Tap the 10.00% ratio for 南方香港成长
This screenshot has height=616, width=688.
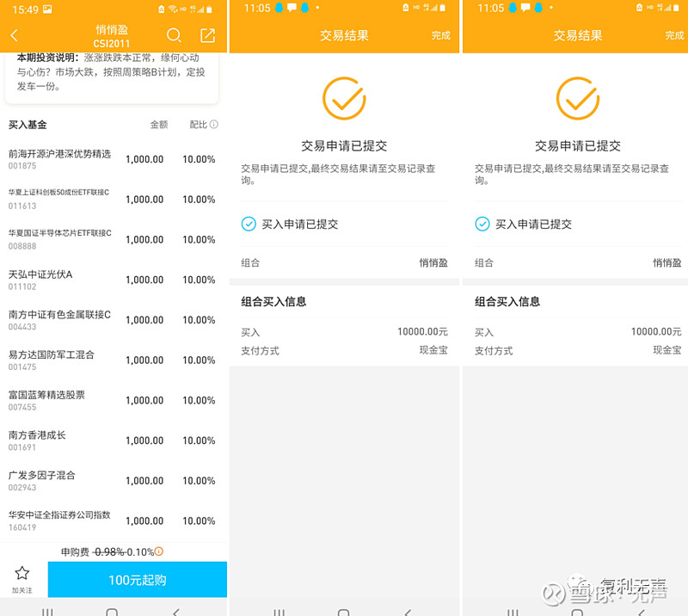point(199,440)
